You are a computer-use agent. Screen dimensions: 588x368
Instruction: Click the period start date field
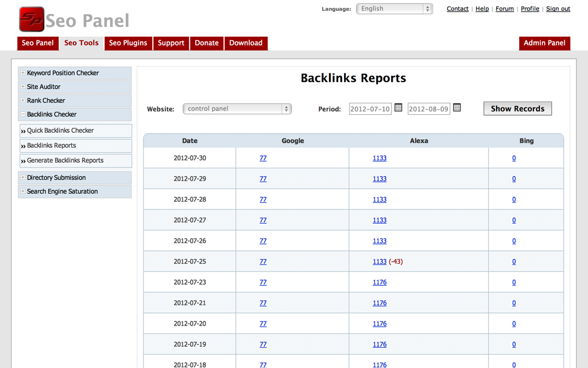[x=370, y=109]
